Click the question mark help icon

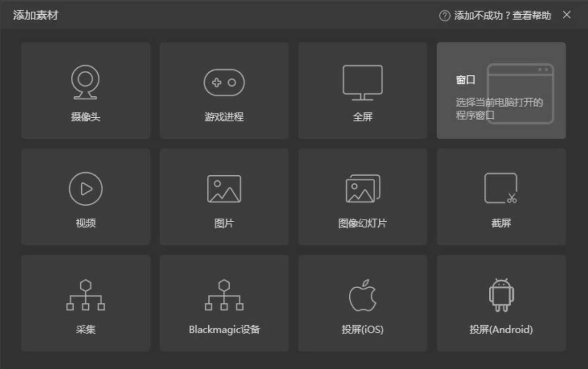point(444,16)
